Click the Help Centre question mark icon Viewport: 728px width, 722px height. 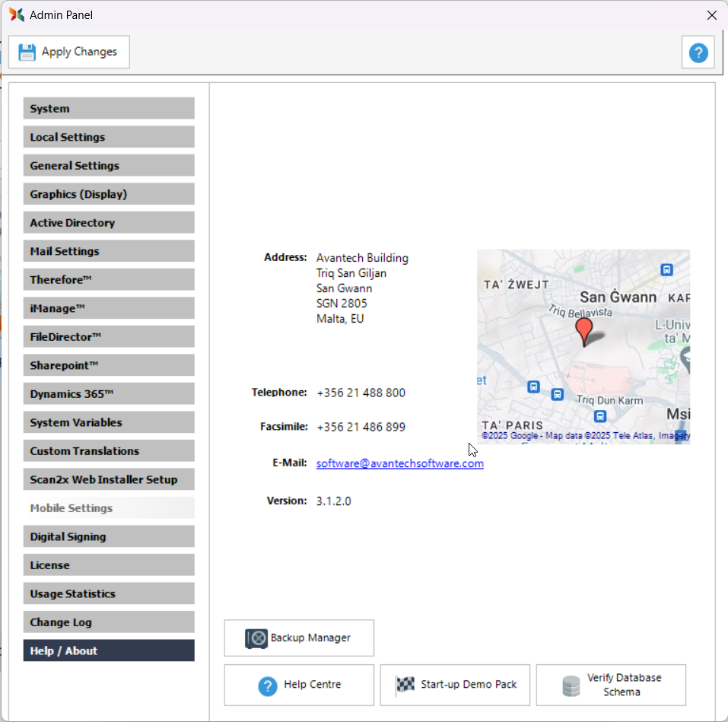267,685
